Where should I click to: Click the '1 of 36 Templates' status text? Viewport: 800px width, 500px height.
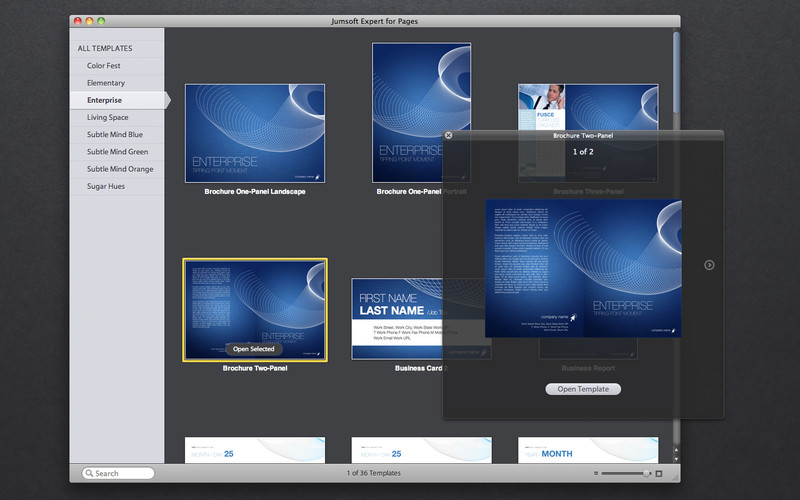pyautogui.click(x=373, y=473)
